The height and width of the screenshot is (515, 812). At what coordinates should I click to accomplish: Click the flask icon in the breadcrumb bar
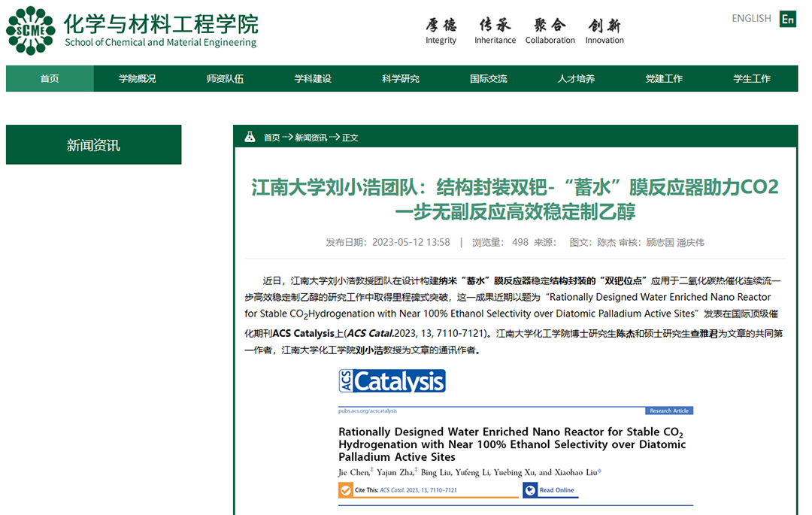pos(250,137)
